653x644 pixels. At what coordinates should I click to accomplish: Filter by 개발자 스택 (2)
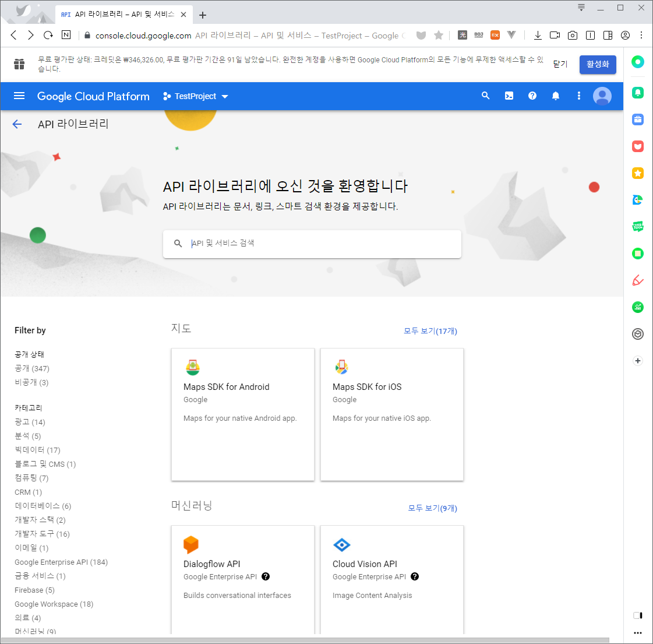[x=40, y=520]
